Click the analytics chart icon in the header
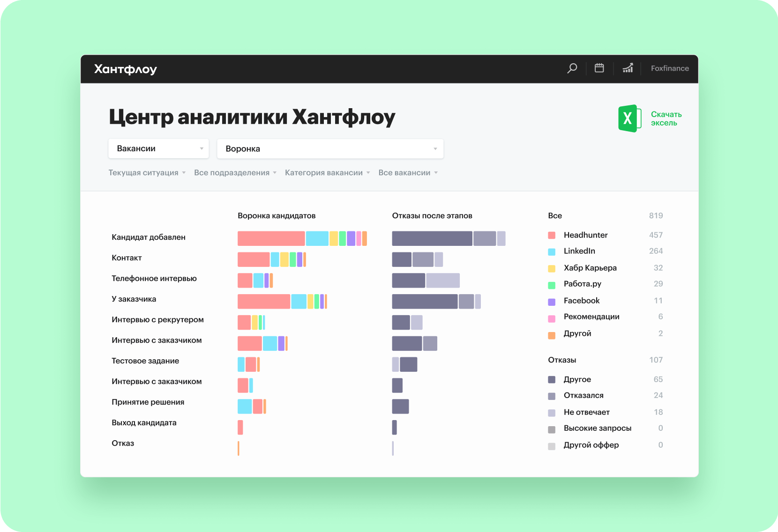 pyautogui.click(x=628, y=68)
